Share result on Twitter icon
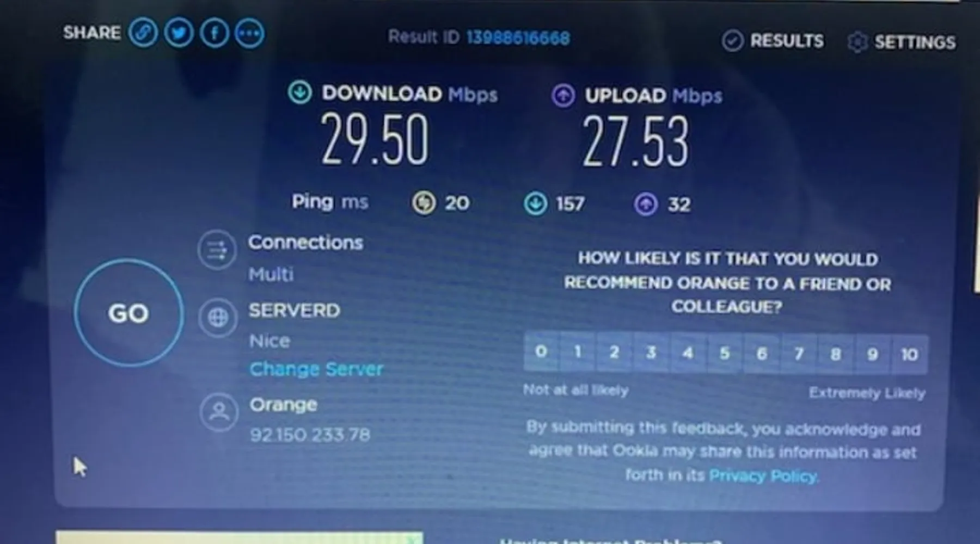This screenshot has height=544, width=980. 179,33
